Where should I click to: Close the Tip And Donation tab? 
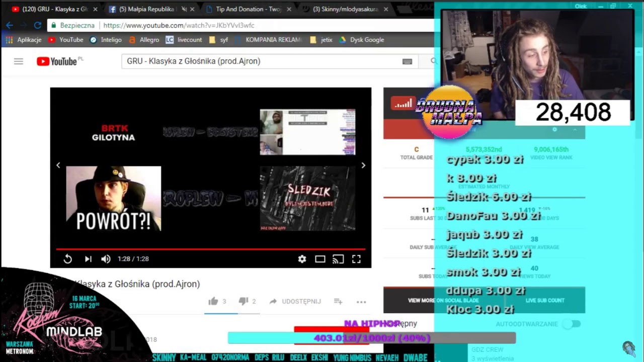click(x=289, y=9)
